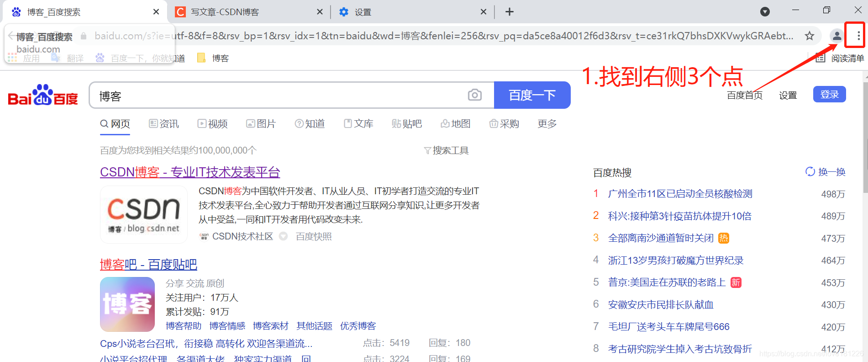Viewport: 868px width, 362px height.
Task: Select the 资讯 search tab
Action: [164, 124]
